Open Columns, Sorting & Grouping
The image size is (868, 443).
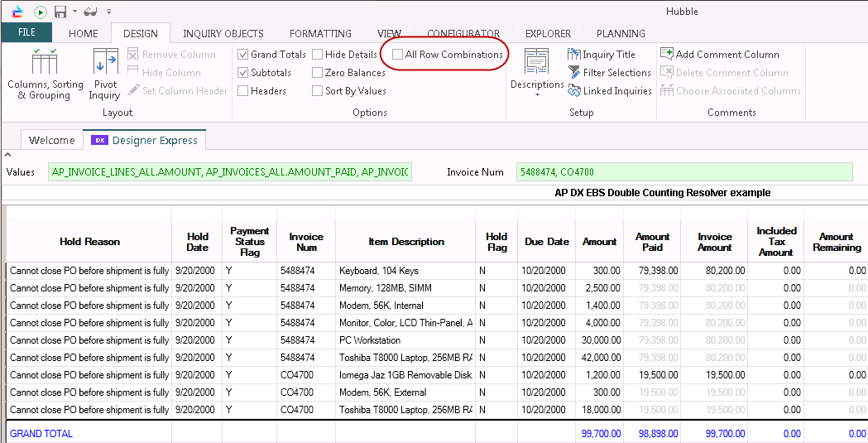[45, 75]
